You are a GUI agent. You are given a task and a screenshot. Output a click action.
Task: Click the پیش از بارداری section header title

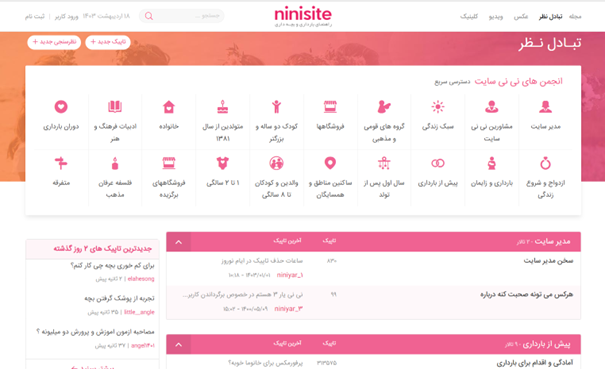(x=546, y=344)
